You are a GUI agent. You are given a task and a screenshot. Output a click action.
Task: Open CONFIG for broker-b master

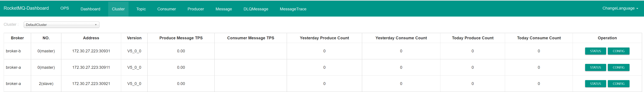pos(618,51)
